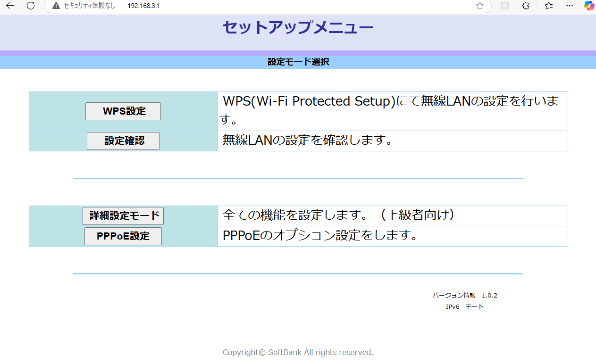Reload the page with the refresh icon
This screenshot has width=596, height=364.
[31, 6]
